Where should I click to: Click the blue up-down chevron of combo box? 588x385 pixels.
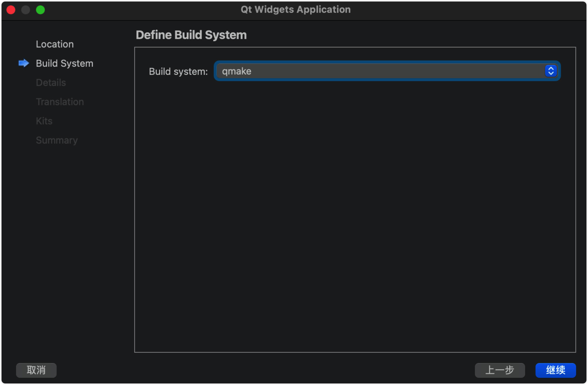551,71
